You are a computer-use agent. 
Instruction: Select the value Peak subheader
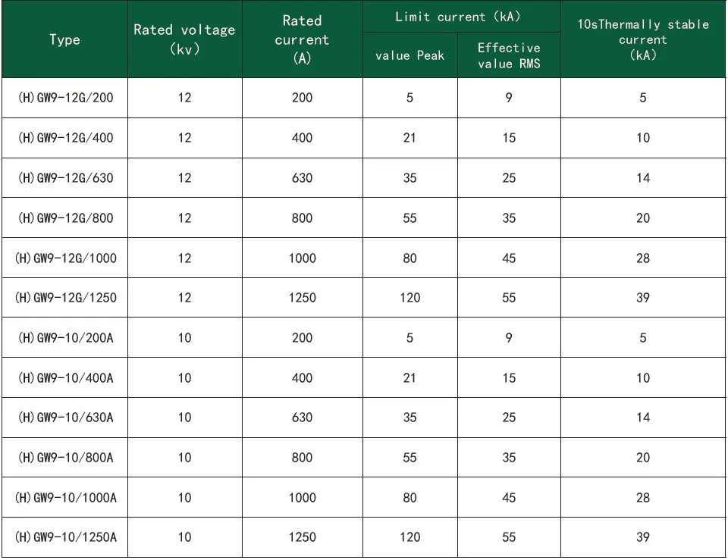click(x=410, y=56)
